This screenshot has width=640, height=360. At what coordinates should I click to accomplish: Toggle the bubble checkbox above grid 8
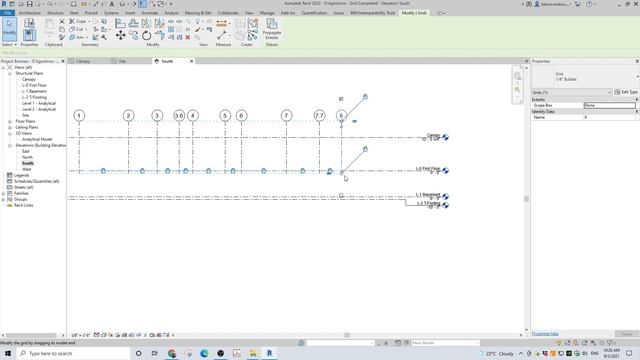pos(341,99)
